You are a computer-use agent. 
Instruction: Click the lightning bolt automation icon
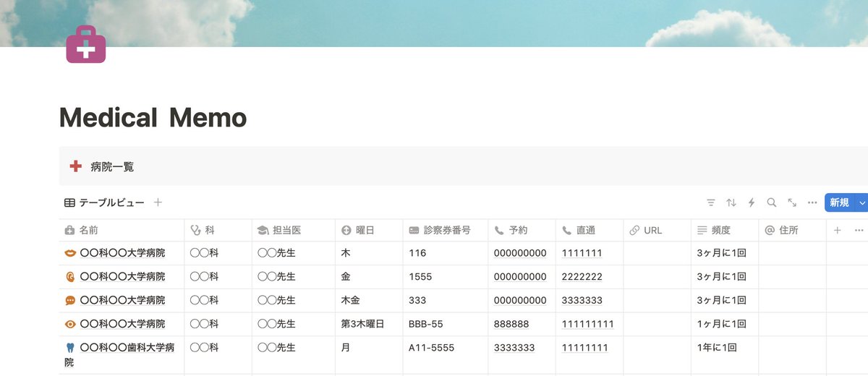(x=752, y=203)
